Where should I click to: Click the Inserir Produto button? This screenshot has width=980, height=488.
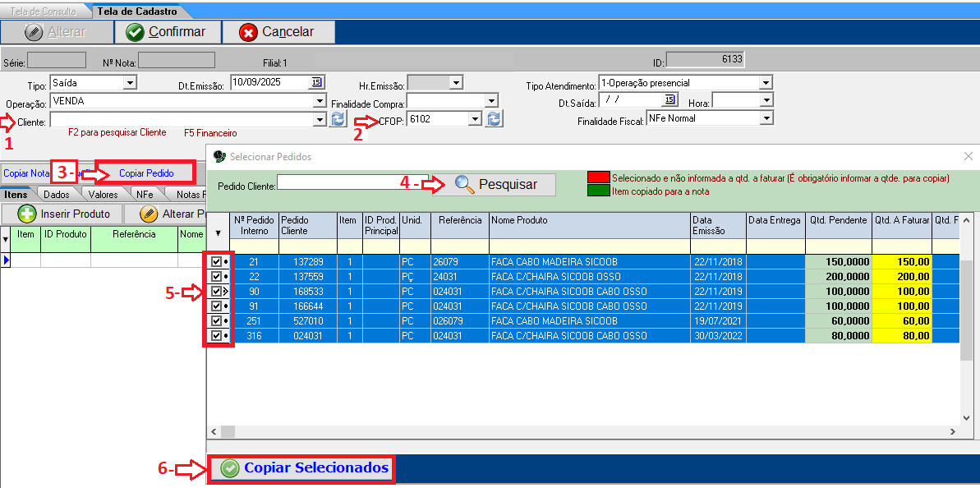click(x=62, y=214)
